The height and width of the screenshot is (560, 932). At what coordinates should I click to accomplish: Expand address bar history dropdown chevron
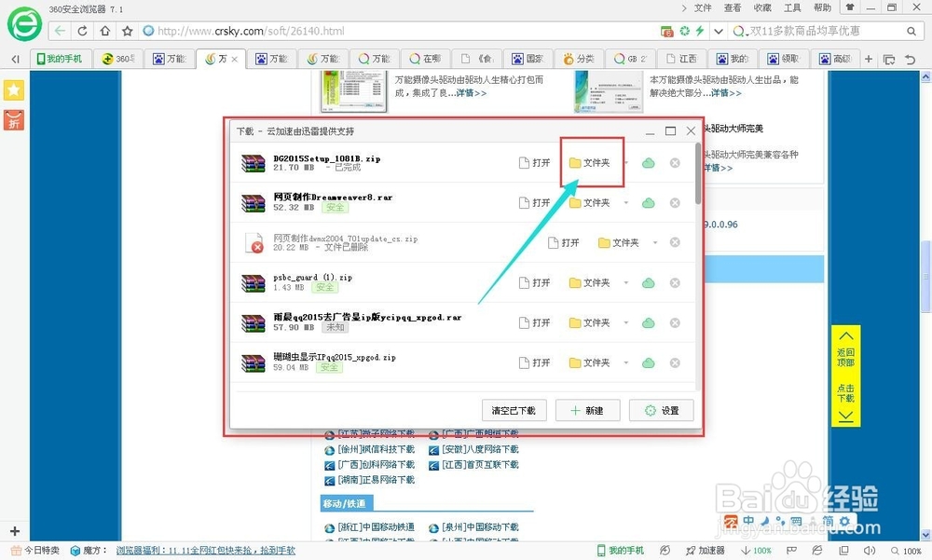coord(719,31)
